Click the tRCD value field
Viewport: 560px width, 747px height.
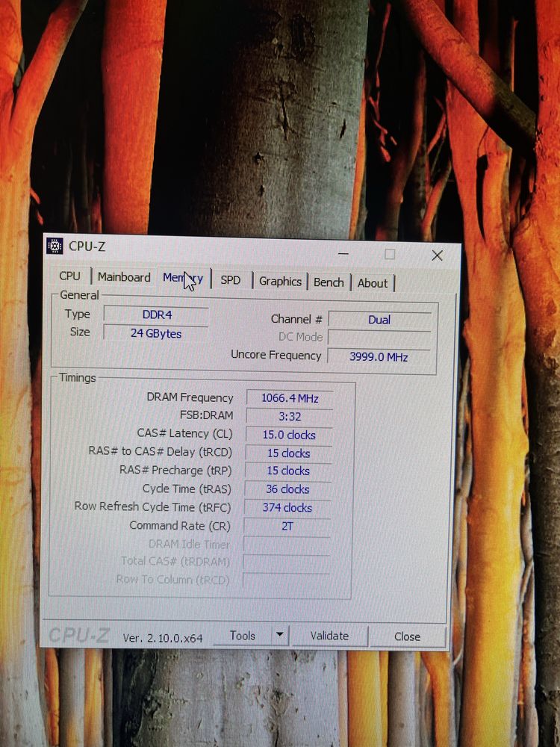pyautogui.click(x=288, y=453)
